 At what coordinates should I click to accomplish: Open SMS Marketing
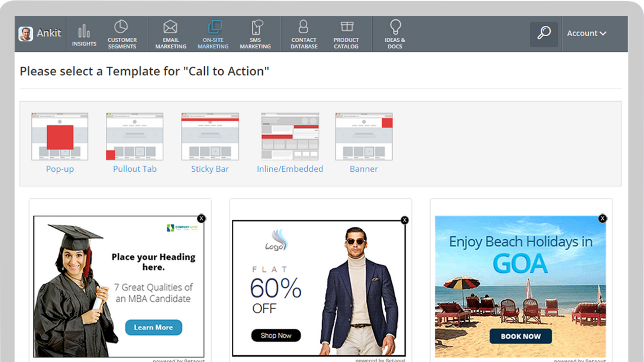pyautogui.click(x=256, y=33)
